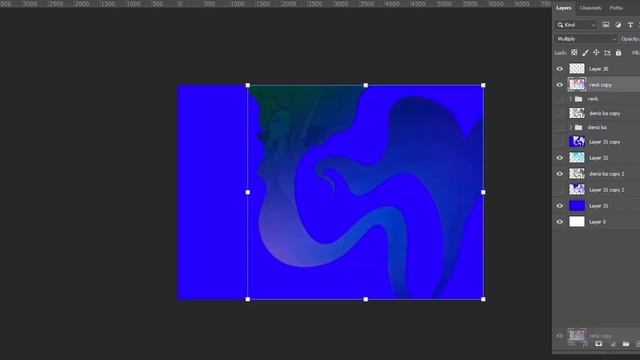
Task: Select the deniz kız copy layer thumbnail
Action: [x=577, y=113]
